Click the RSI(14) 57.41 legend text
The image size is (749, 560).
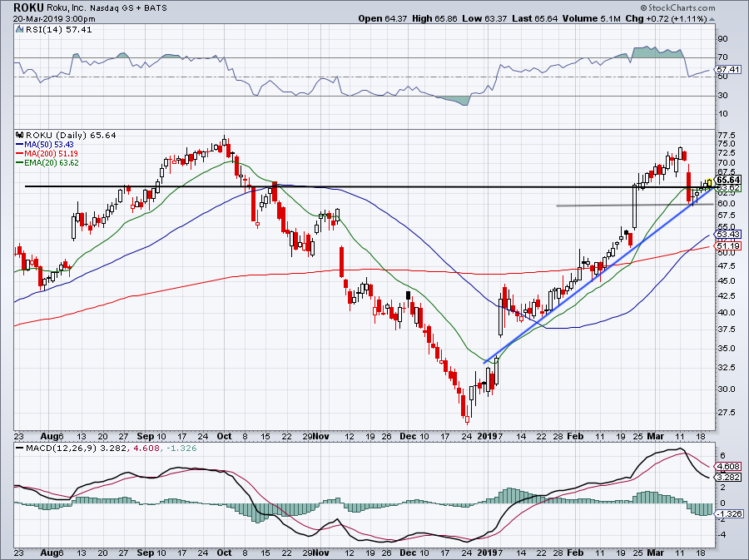(x=59, y=30)
